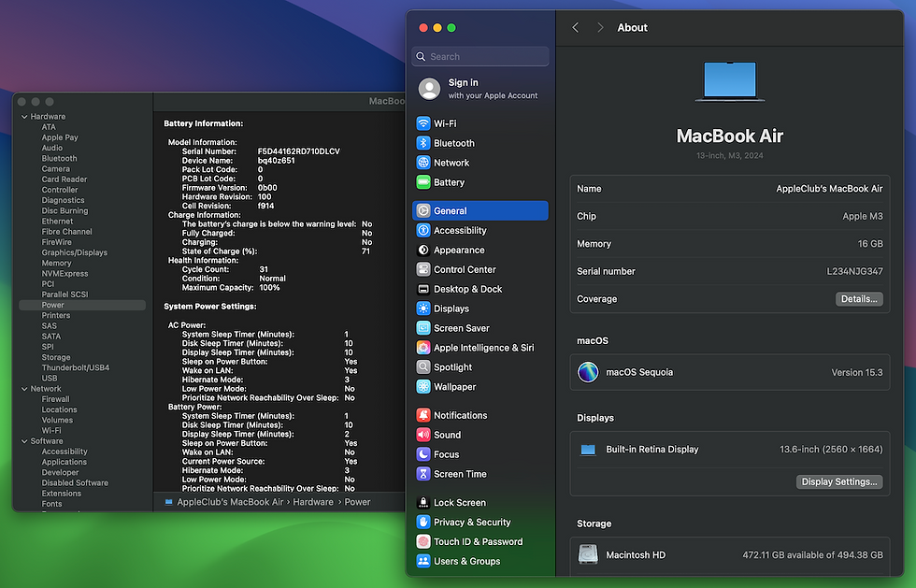Click the MacBook Air laptop image

[x=730, y=81]
